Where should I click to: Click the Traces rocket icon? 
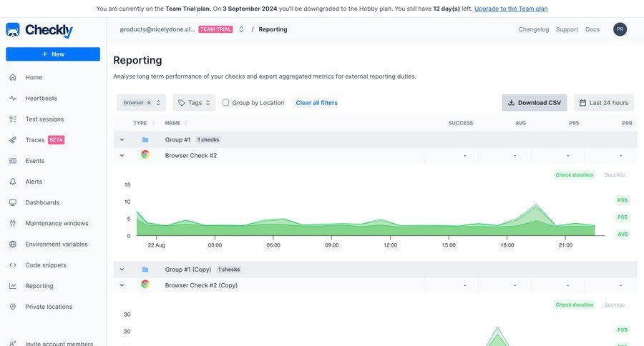pyautogui.click(x=13, y=140)
